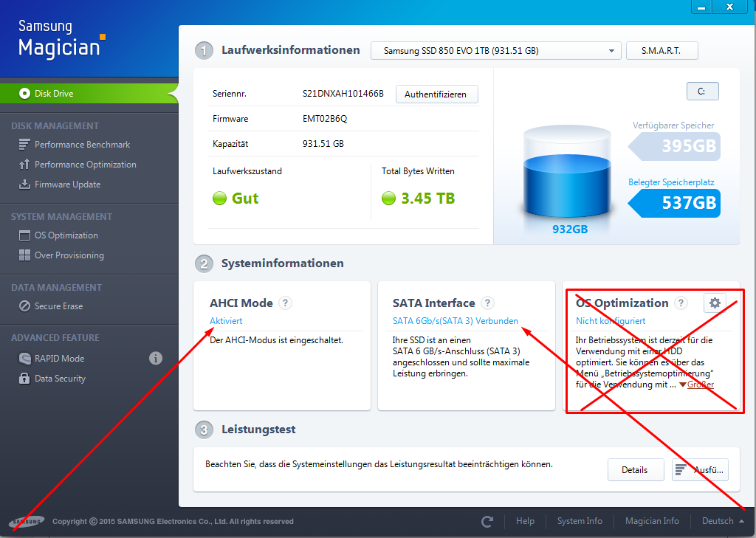Screen dimensions: 756x538
Task: Open AHCI Mode help question mark
Action: tap(286, 303)
